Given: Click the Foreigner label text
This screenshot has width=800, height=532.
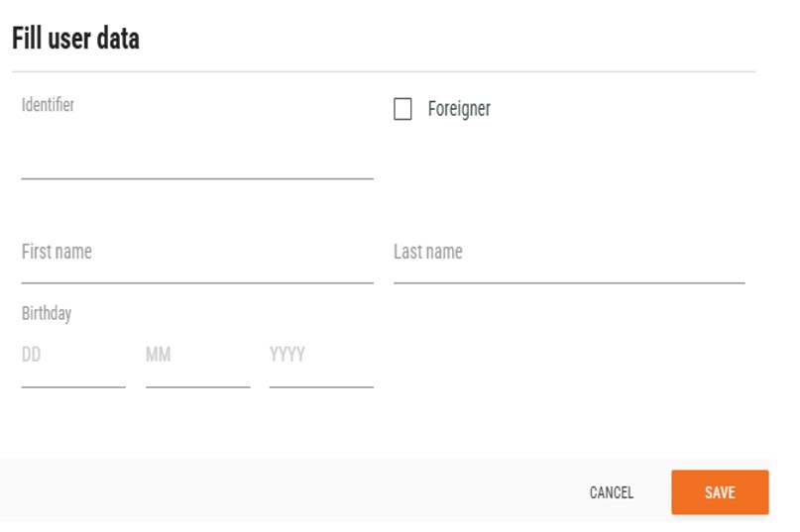Looking at the screenshot, I should (x=459, y=109).
